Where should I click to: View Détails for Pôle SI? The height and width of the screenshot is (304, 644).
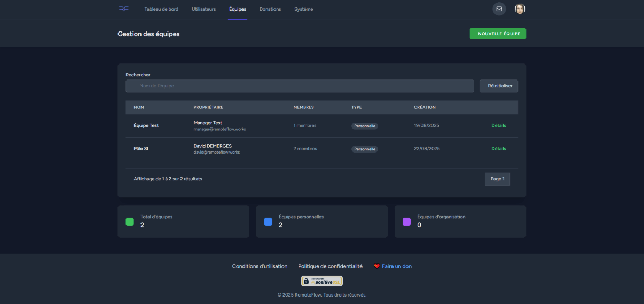pos(499,149)
